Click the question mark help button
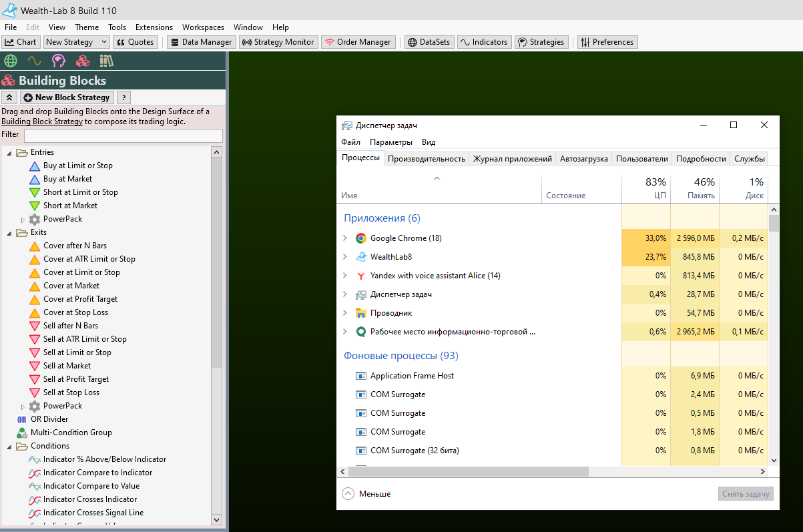The width and height of the screenshot is (803, 532). click(x=123, y=97)
